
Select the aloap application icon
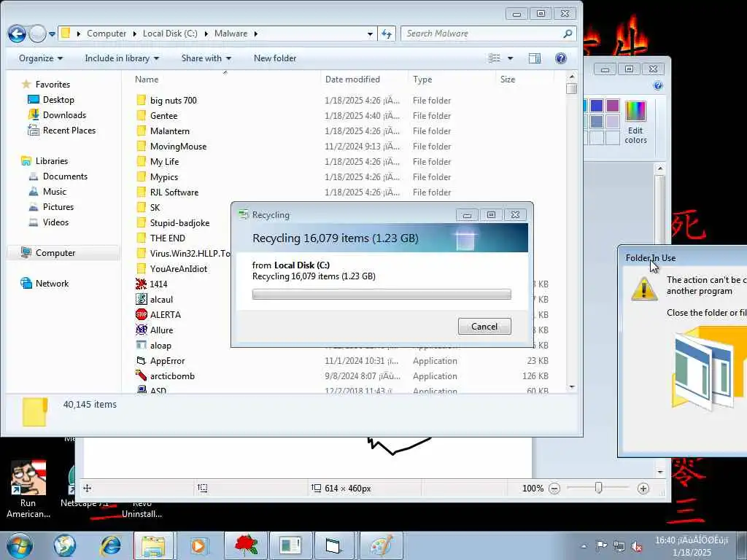coord(141,345)
